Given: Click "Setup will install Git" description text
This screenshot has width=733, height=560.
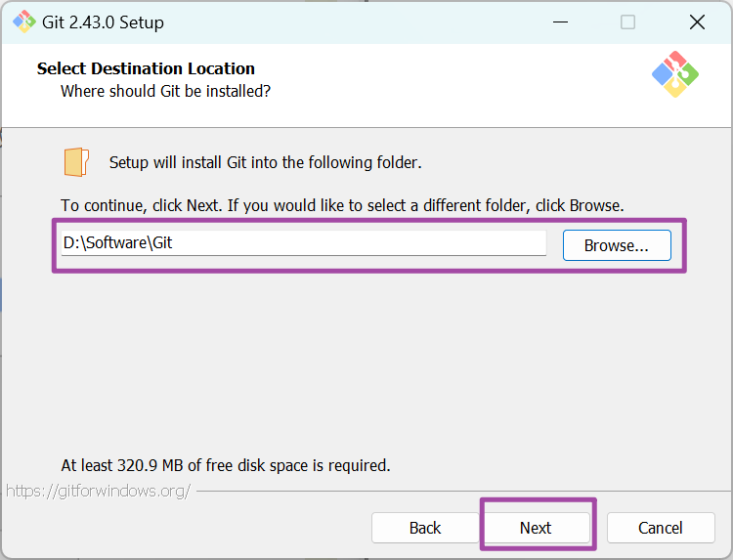Looking at the screenshot, I should (265, 162).
